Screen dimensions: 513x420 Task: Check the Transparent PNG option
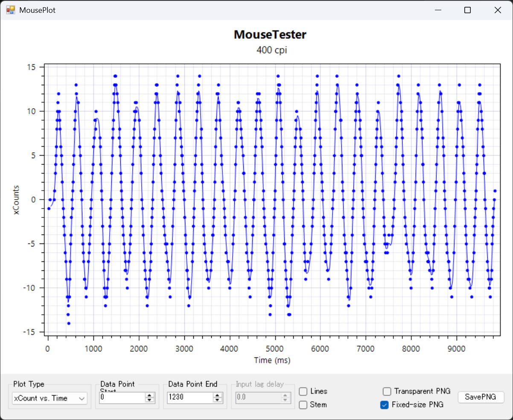click(x=387, y=391)
